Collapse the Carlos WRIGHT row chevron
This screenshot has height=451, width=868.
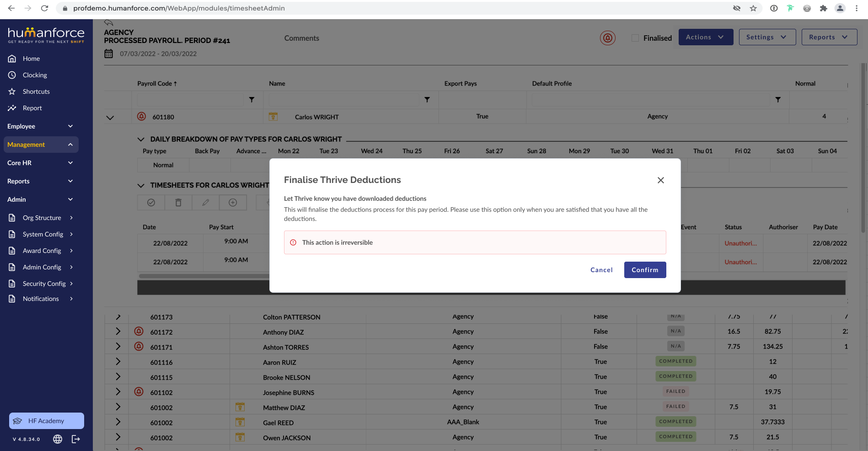[x=110, y=118]
